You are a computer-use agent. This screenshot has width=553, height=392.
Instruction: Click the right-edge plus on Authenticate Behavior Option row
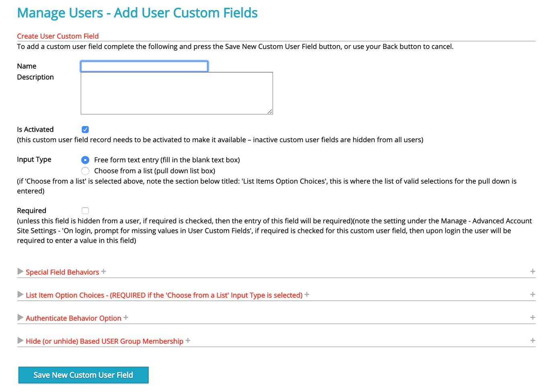(533, 317)
